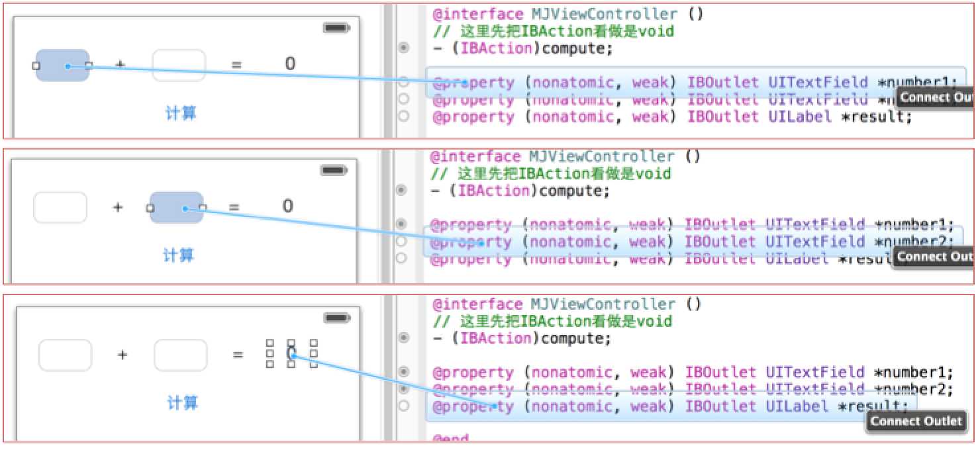Image resolution: width=980 pixels, height=450 pixels.
Task: Click the compute connection circle in the middle panel
Action: point(401,191)
